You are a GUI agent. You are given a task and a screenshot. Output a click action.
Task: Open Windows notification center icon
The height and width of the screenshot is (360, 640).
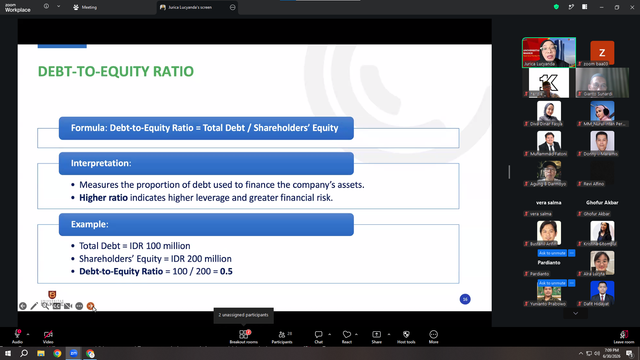[629, 353]
